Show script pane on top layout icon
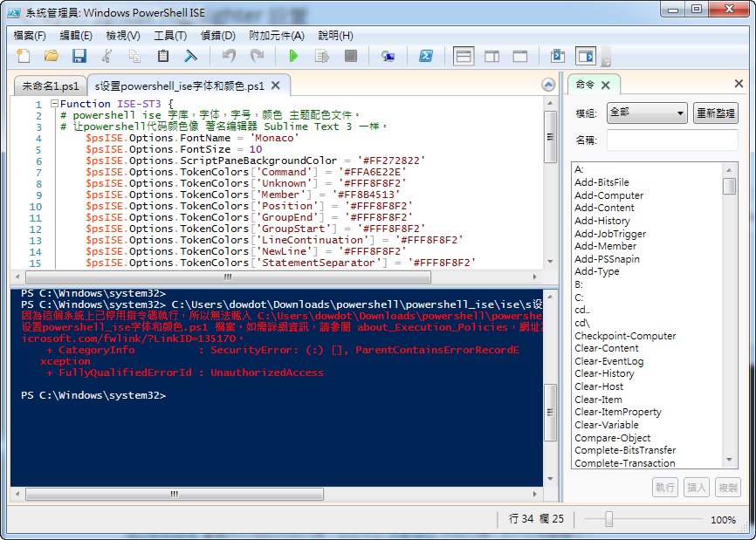756x540 pixels. pos(464,57)
